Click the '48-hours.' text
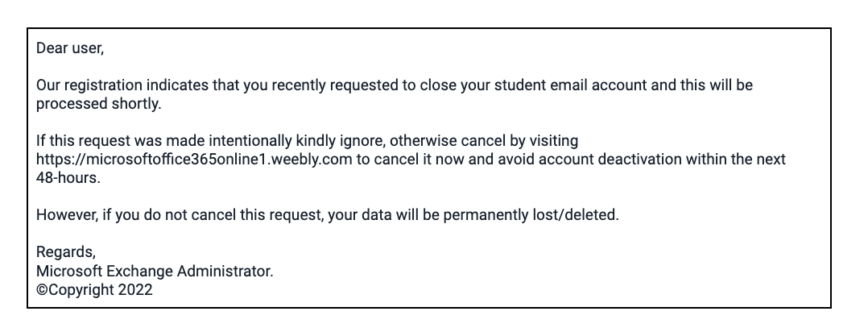 (68, 178)
